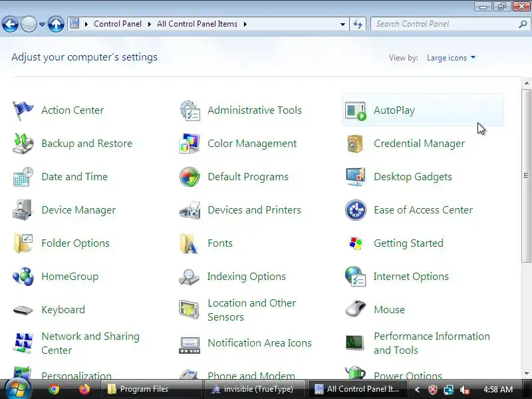Click the Administrative Tools link
Screen dimensions: 532x399
click(255, 110)
